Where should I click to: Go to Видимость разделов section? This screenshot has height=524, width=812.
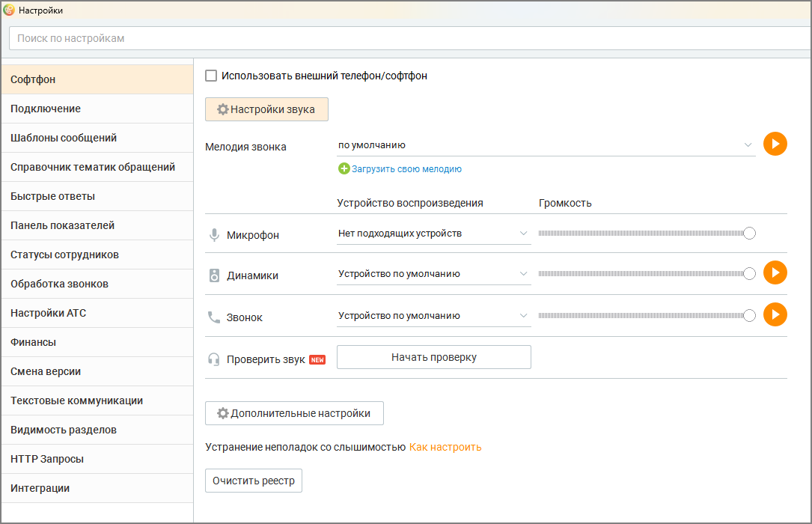point(97,430)
